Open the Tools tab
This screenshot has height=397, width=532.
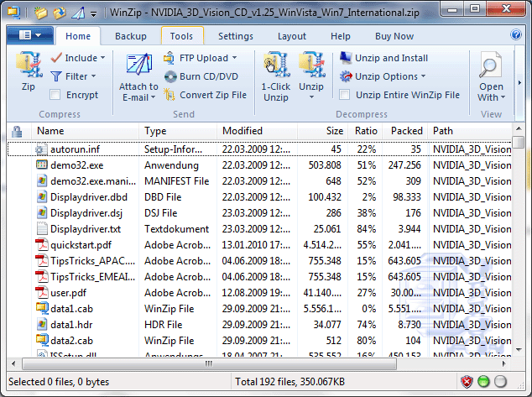pos(181,36)
